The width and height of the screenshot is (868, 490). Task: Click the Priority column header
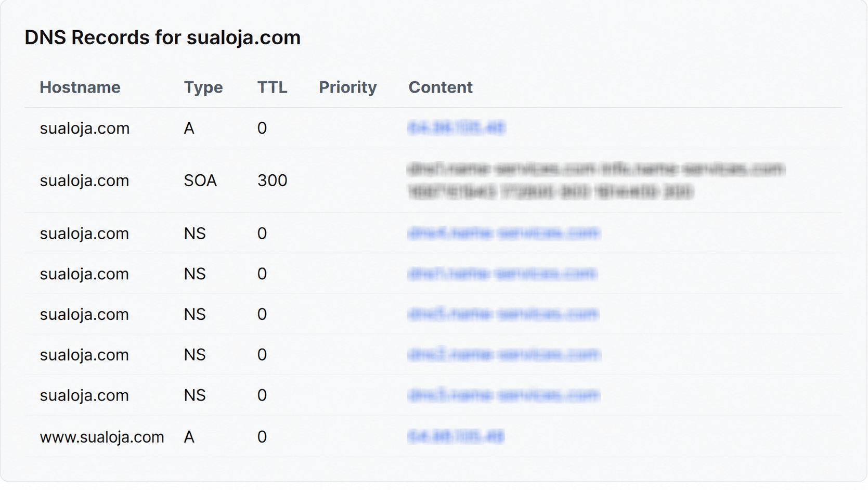(x=348, y=87)
